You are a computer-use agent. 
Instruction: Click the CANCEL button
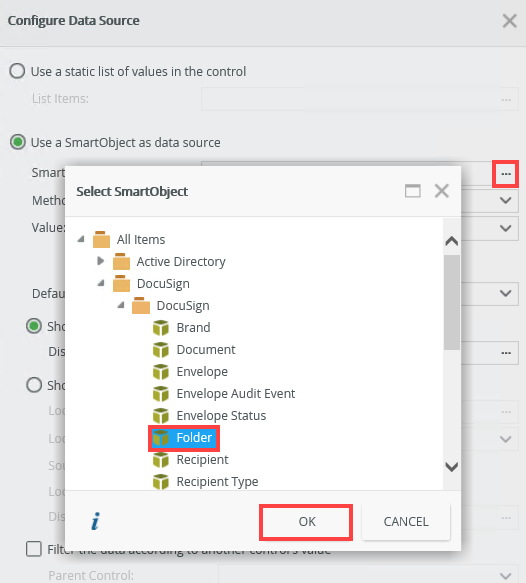click(406, 522)
